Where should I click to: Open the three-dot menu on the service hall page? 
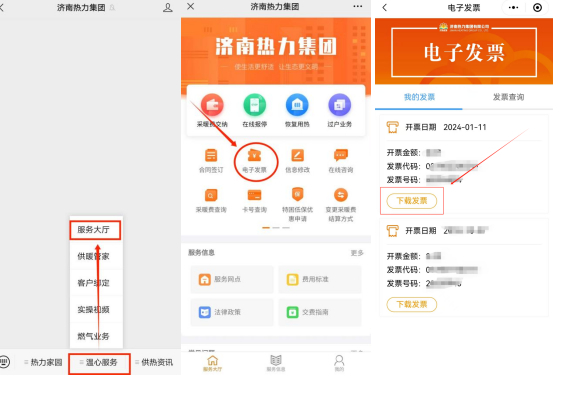click(358, 6)
